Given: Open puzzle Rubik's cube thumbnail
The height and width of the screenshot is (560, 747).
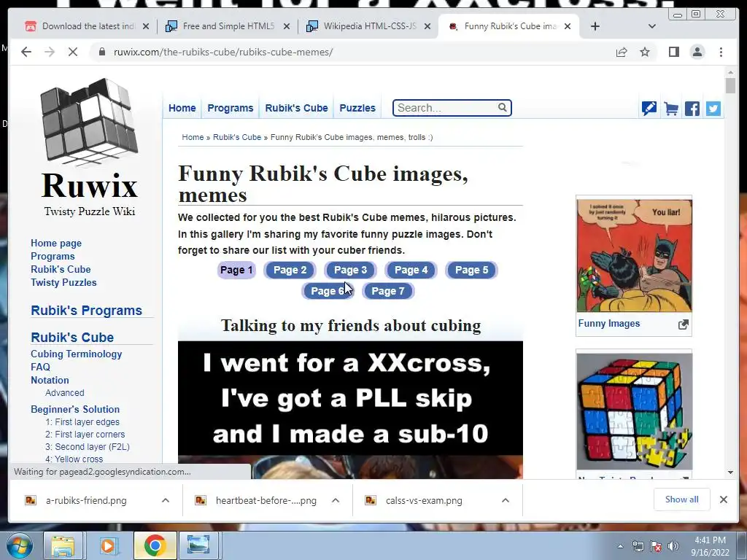Looking at the screenshot, I should coord(634,411).
